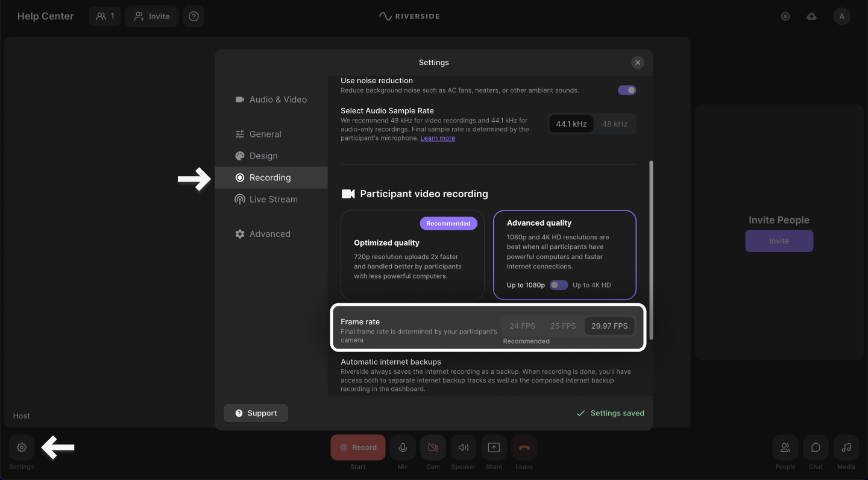Disable the noise reduction toggle
Screen dimensions: 868x480
627,90
